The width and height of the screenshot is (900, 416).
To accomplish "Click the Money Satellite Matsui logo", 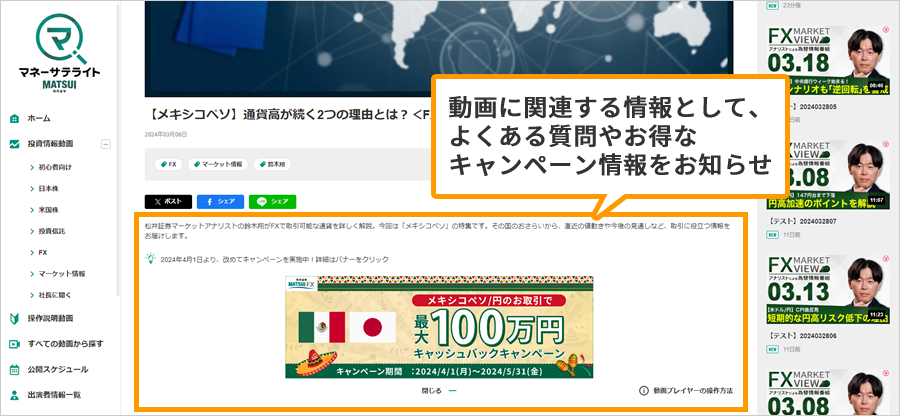I will coord(59,53).
